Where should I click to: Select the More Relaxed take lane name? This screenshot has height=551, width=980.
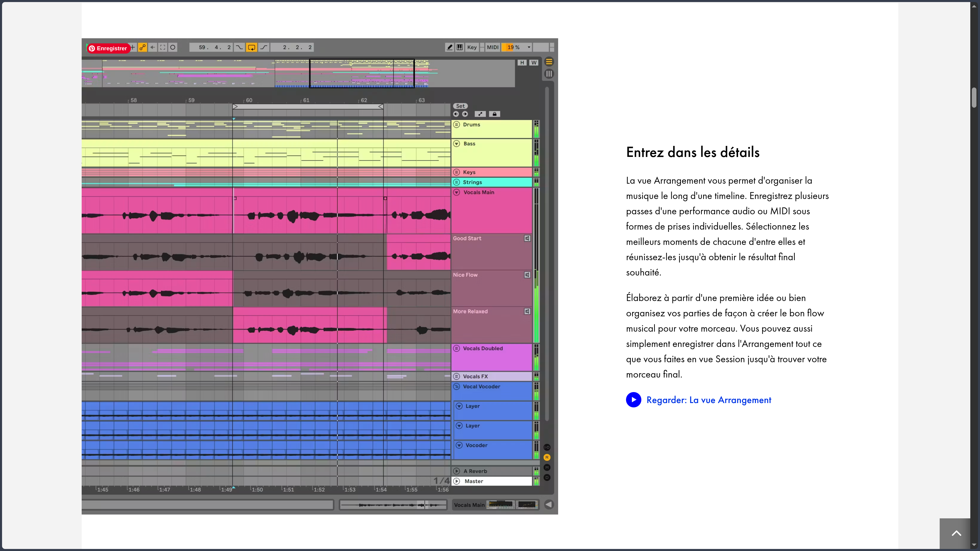pyautogui.click(x=470, y=311)
